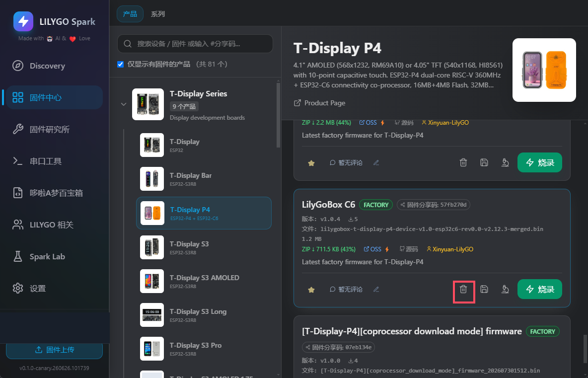Viewport: 588px width, 378px height.
Task: Delete the LilyGoBox C6 firmware via trash icon
Action: point(463,289)
